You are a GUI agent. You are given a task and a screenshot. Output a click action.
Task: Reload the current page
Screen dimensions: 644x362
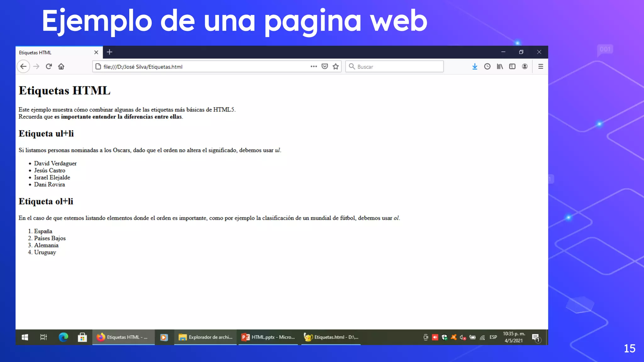click(x=49, y=67)
